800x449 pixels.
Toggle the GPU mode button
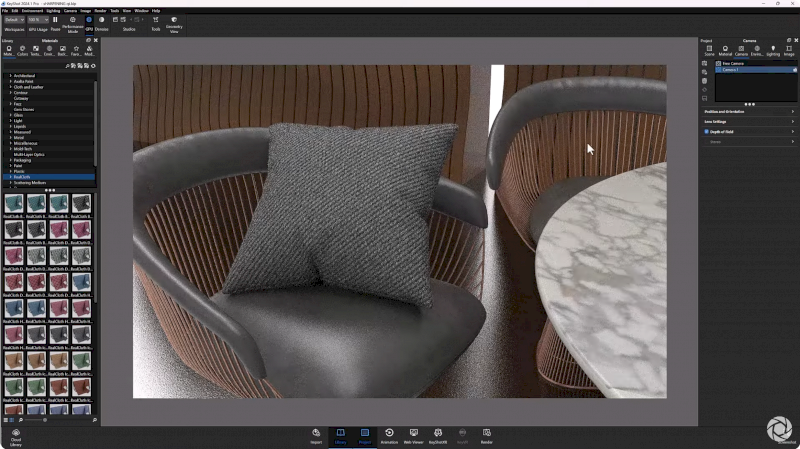tap(89, 19)
